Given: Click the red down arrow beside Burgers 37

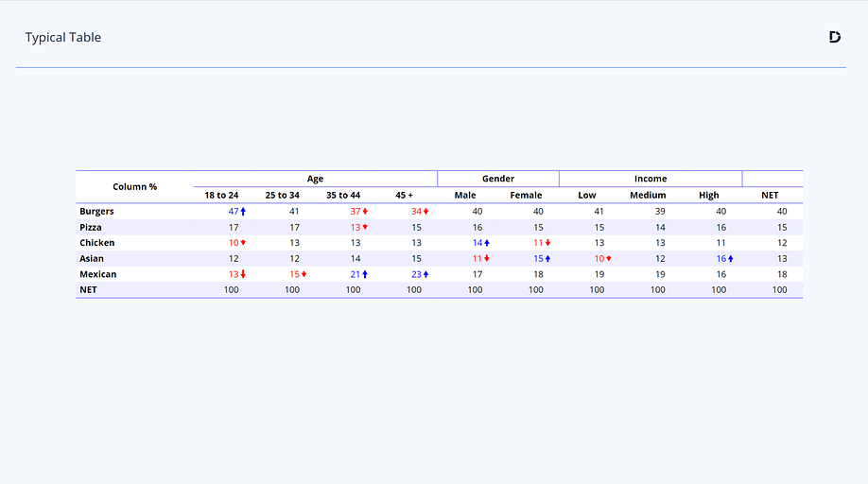Looking at the screenshot, I should tap(365, 212).
